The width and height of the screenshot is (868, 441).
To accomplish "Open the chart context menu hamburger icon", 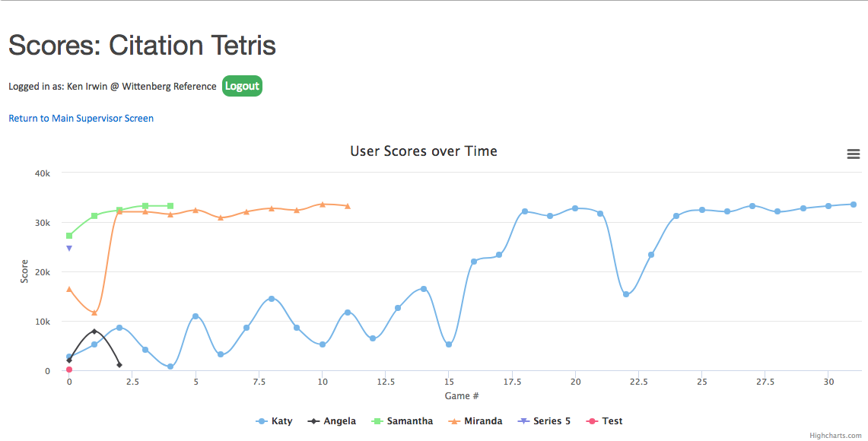I will tap(853, 154).
